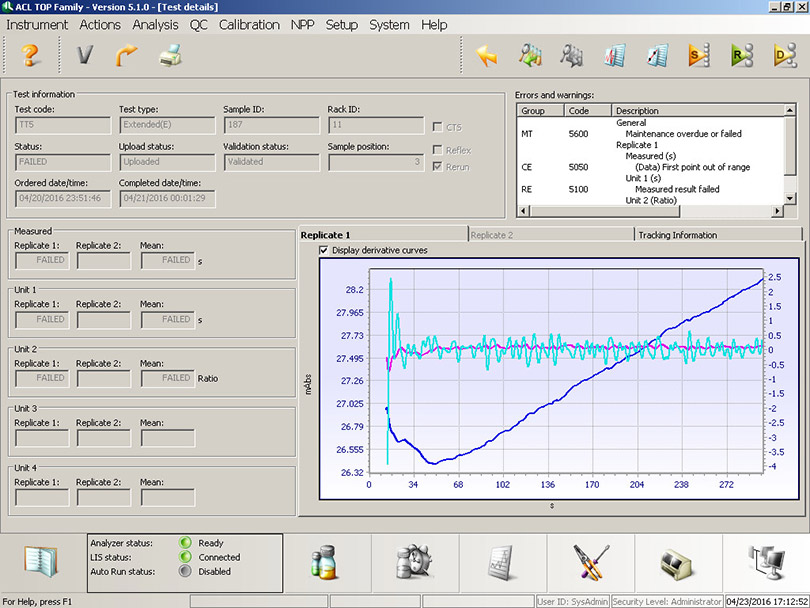Image resolution: width=810 pixels, height=608 pixels.
Task: Click the Code column header
Action: coord(588,111)
